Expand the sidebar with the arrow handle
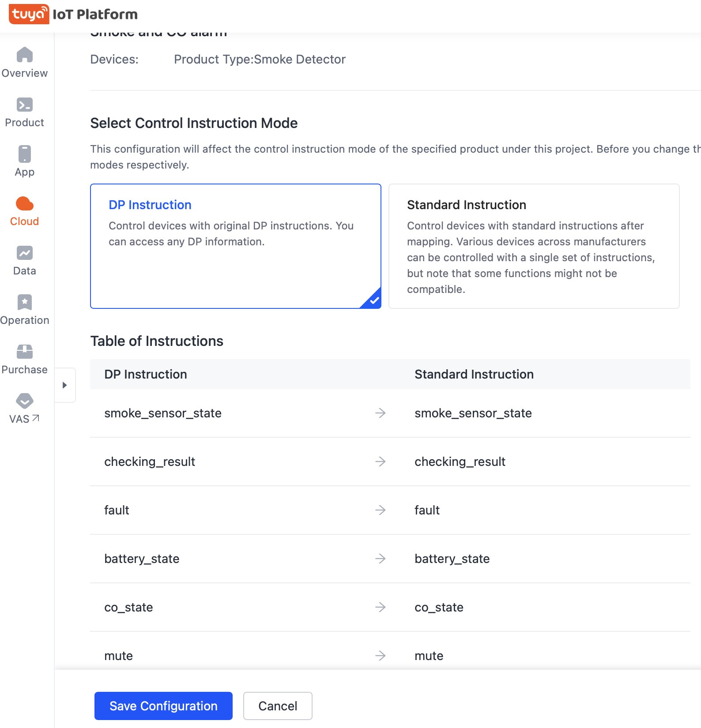Image resolution: width=701 pixels, height=728 pixels. pos(65,385)
